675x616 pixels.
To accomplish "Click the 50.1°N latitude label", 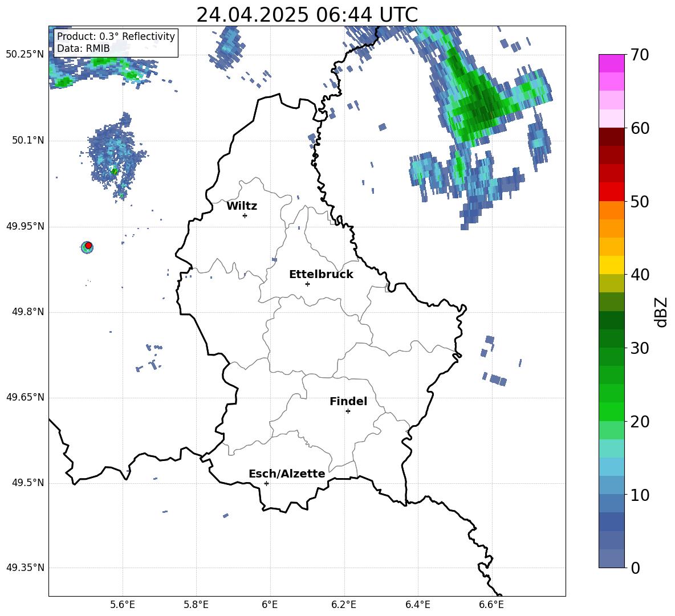I will coord(27,140).
